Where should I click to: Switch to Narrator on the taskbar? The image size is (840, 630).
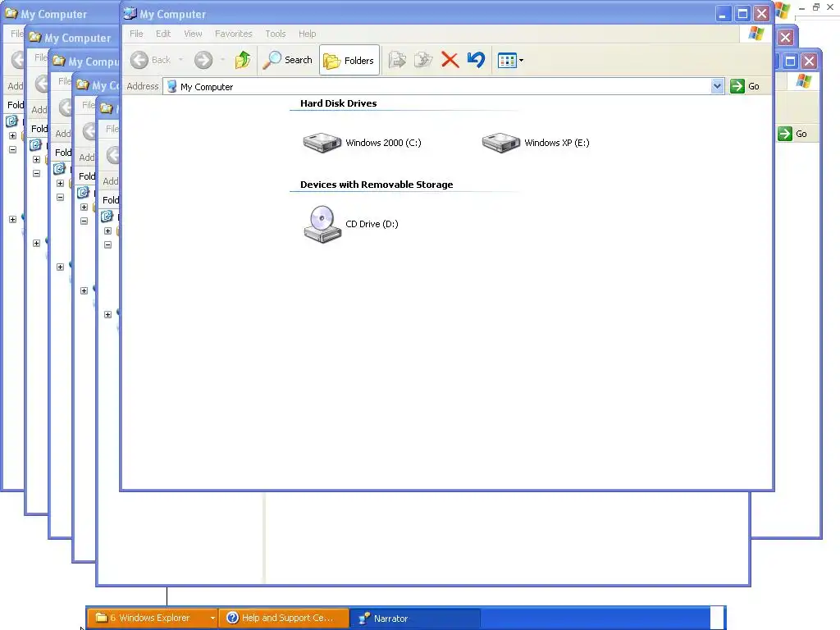415,619
